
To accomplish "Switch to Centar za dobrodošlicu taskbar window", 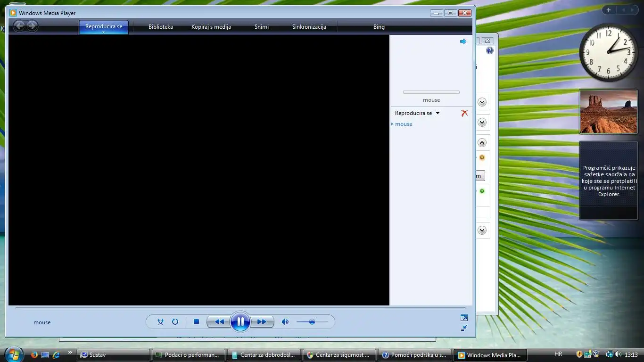I will click(x=264, y=355).
